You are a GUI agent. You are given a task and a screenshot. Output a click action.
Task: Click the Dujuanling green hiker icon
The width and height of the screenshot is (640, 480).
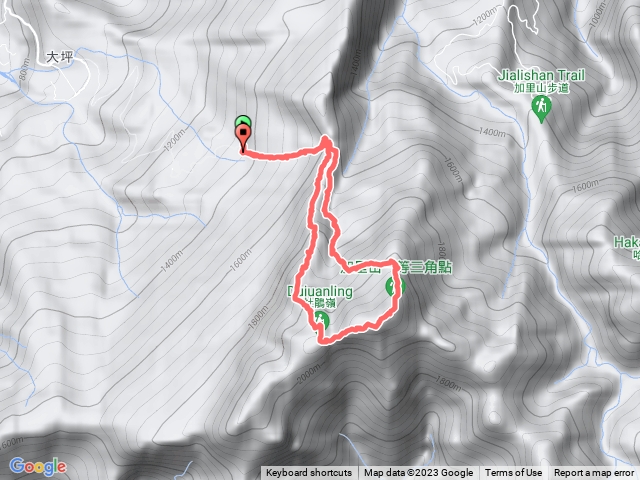[321, 319]
